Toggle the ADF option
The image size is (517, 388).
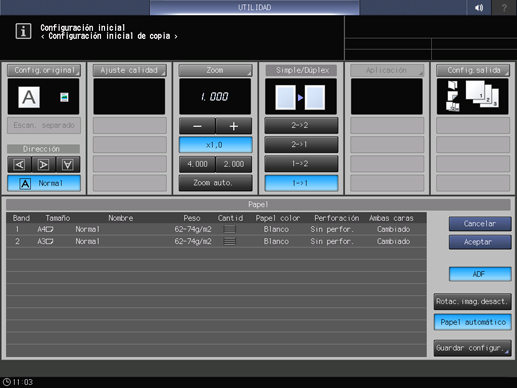coord(480,274)
